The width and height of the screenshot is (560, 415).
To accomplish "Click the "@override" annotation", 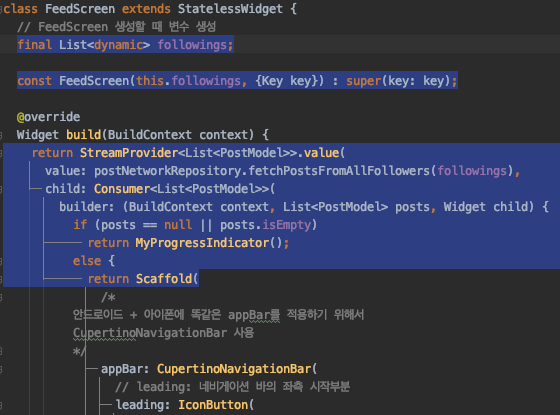I will coord(48,117).
